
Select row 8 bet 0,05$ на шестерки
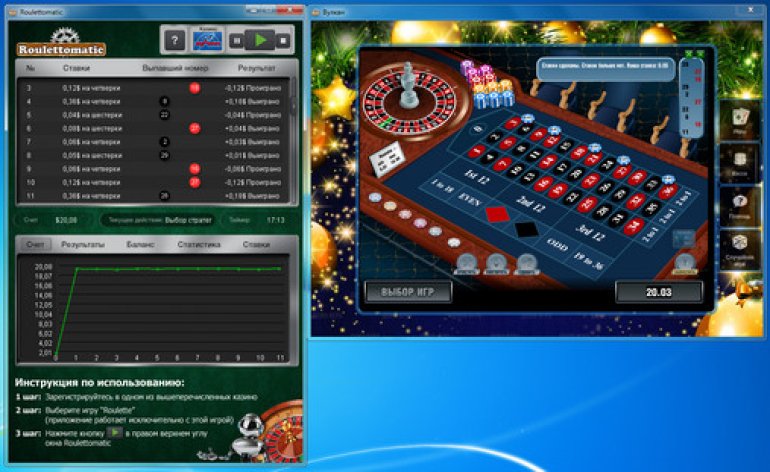pyautogui.click(x=92, y=155)
